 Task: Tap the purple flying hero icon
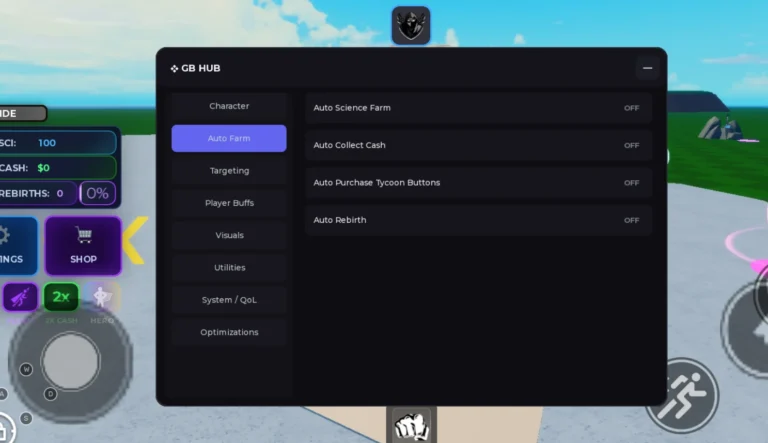point(20,297)
